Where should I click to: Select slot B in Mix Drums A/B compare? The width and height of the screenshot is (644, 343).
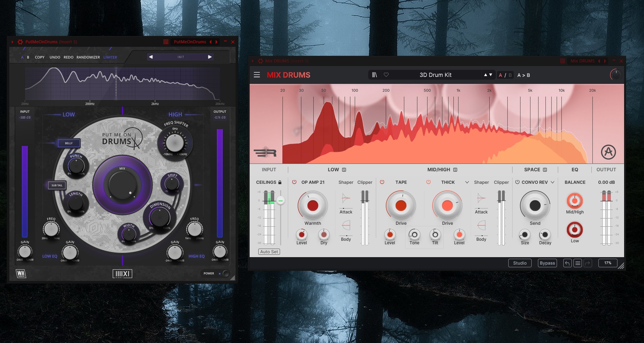[x=510, y=75]
